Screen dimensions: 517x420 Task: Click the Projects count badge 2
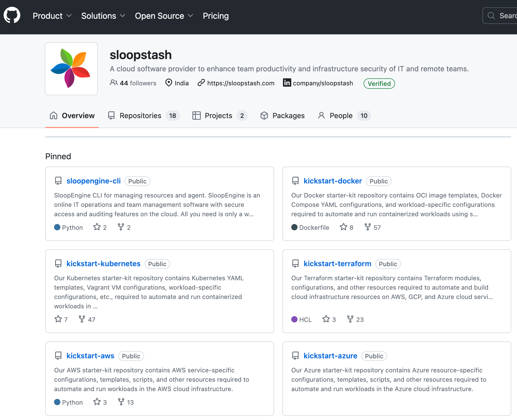242,116
